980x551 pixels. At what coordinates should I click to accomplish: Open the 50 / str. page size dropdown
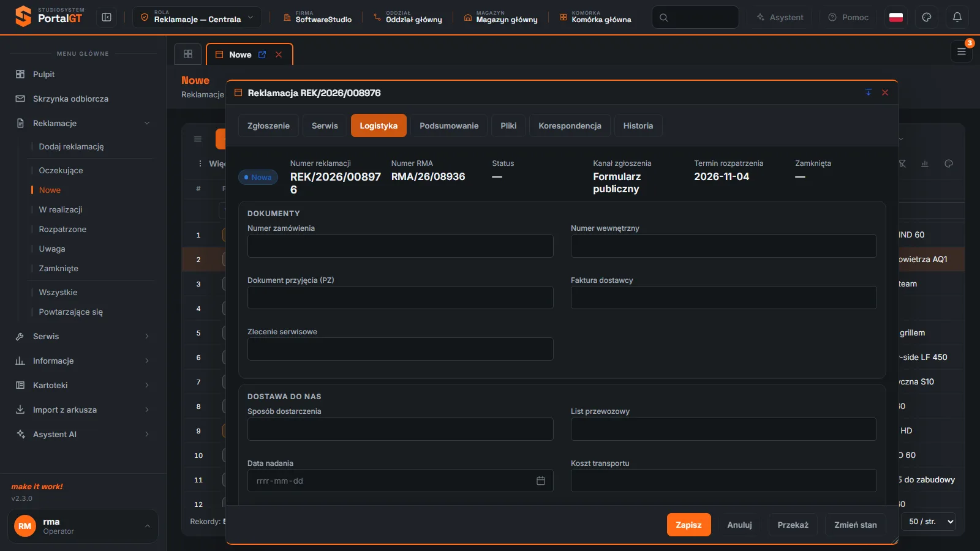[929, 522]
